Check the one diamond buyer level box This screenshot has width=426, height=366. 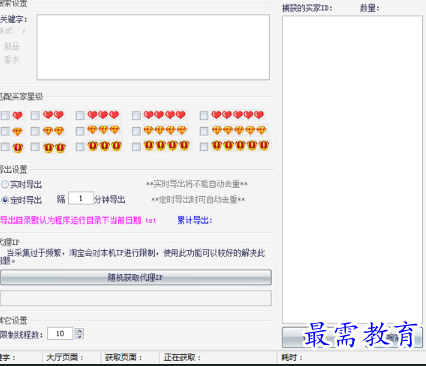coord(5,131)
